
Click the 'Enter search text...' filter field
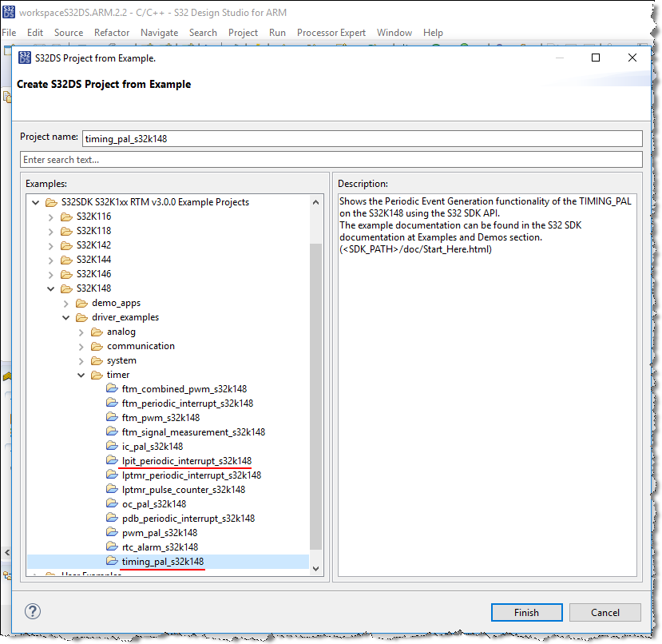tap(331, 159)
